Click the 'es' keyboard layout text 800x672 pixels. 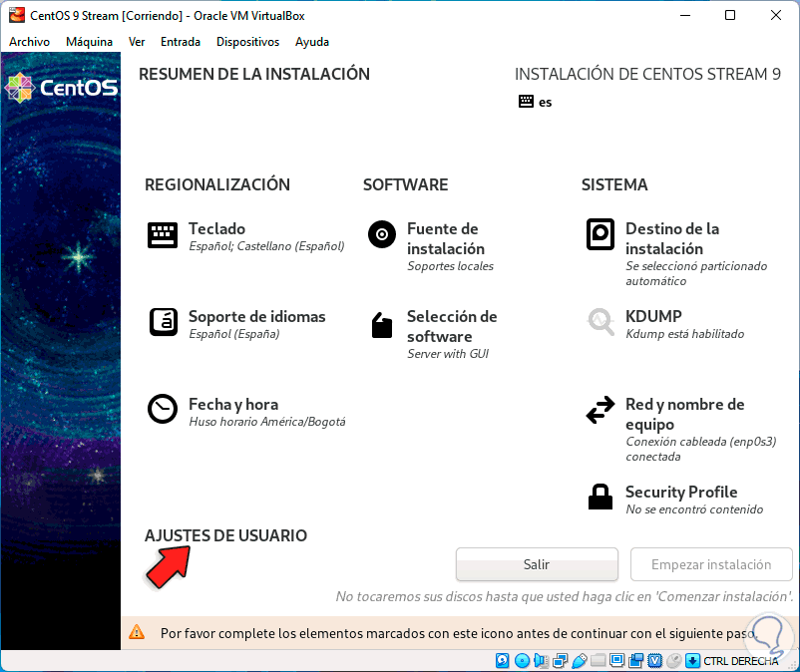point(545,102)
